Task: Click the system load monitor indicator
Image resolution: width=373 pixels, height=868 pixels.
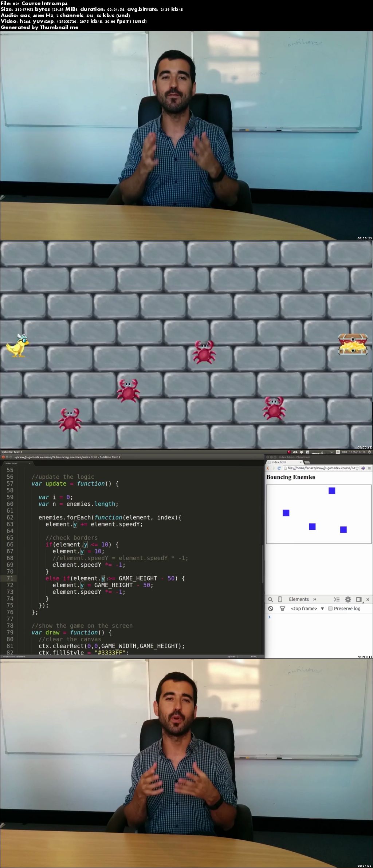Action: [x=319, y=452]
